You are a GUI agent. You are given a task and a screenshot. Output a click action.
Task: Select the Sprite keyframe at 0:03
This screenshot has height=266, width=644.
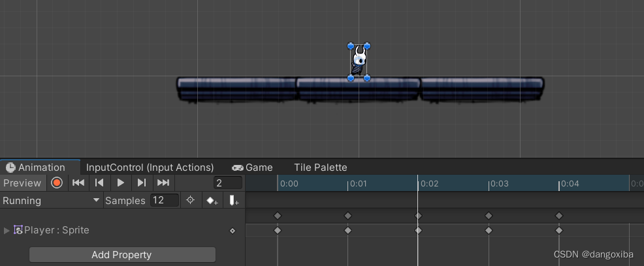[489, 230]
